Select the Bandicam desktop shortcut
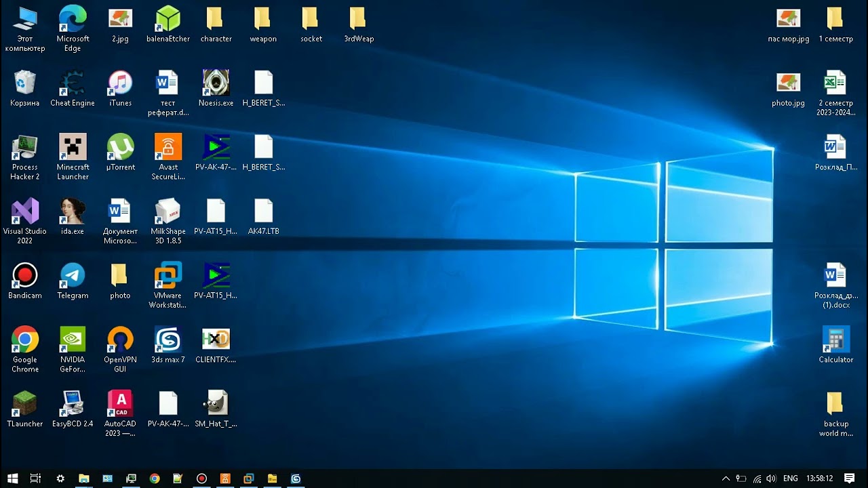868x488 pixels. [x=25, y=281]
